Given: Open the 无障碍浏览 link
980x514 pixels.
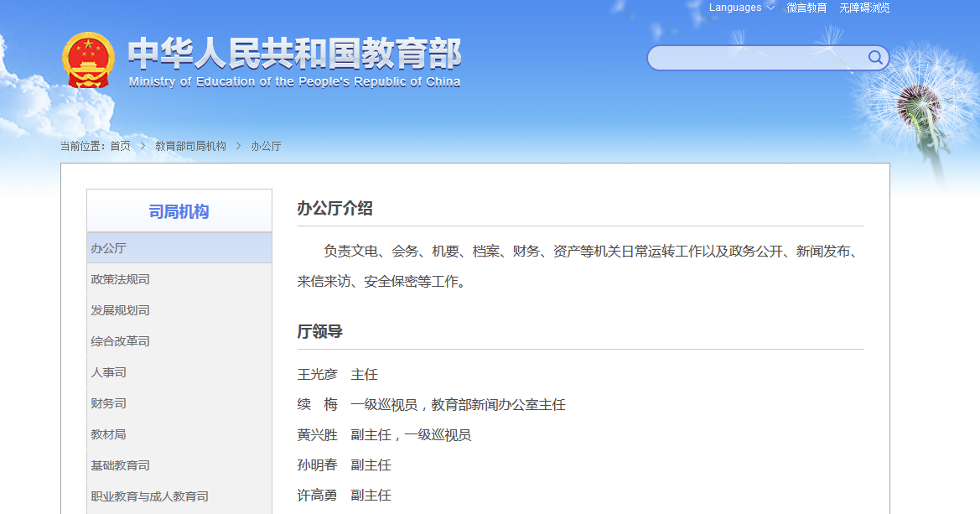Looking at the screenshot, I should tap(864, 8).
